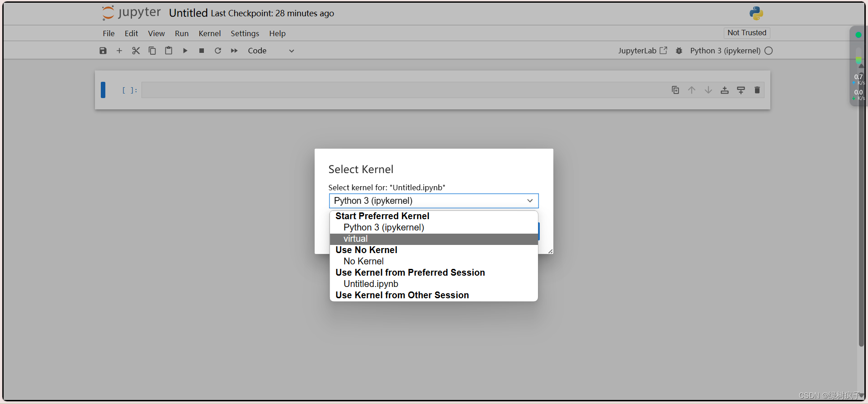Open the Help menu
The image size is (868, 404).
tap(277, 33)
